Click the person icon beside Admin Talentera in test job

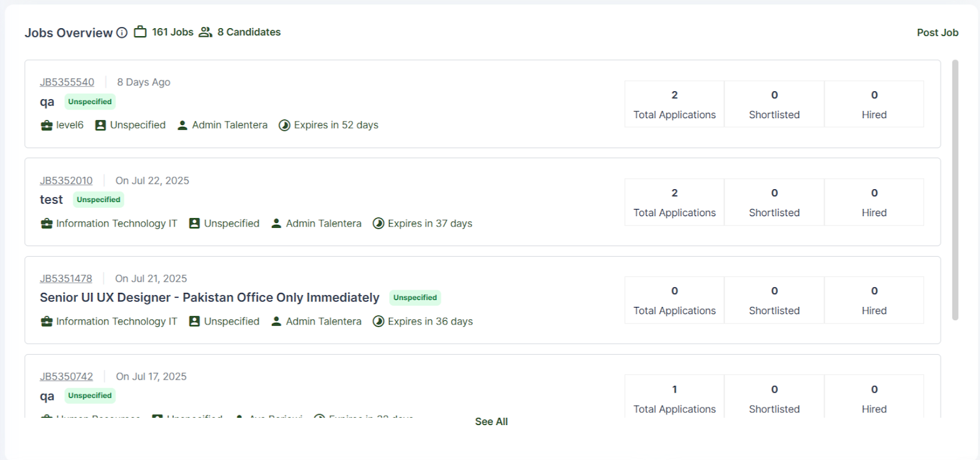[276, 224]
